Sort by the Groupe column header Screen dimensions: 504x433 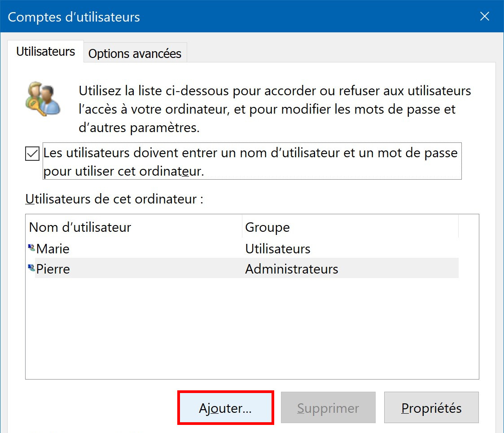[350, 227]
